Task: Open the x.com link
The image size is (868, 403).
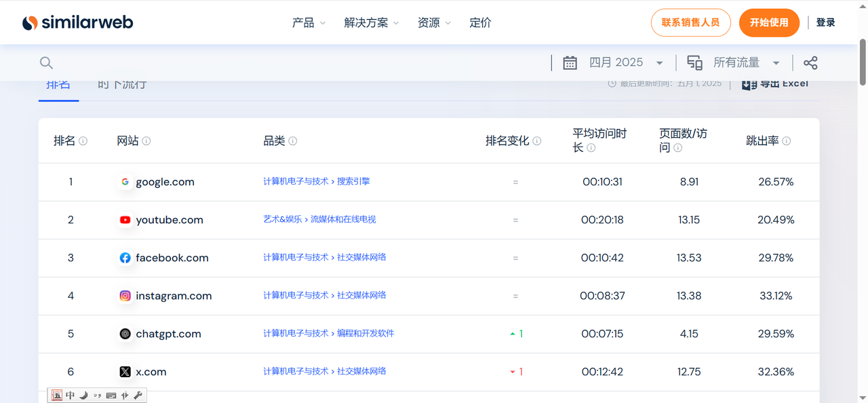Action: click(151, 372)
